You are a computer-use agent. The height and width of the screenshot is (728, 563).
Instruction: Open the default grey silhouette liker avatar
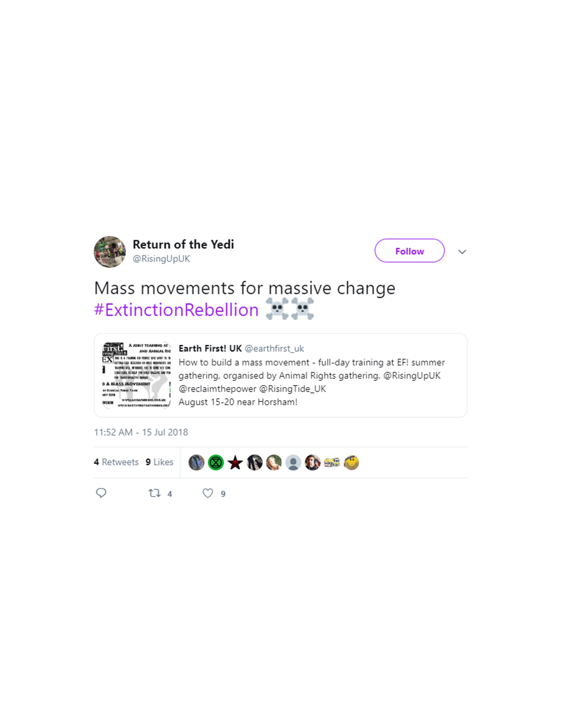pos(293,463)
